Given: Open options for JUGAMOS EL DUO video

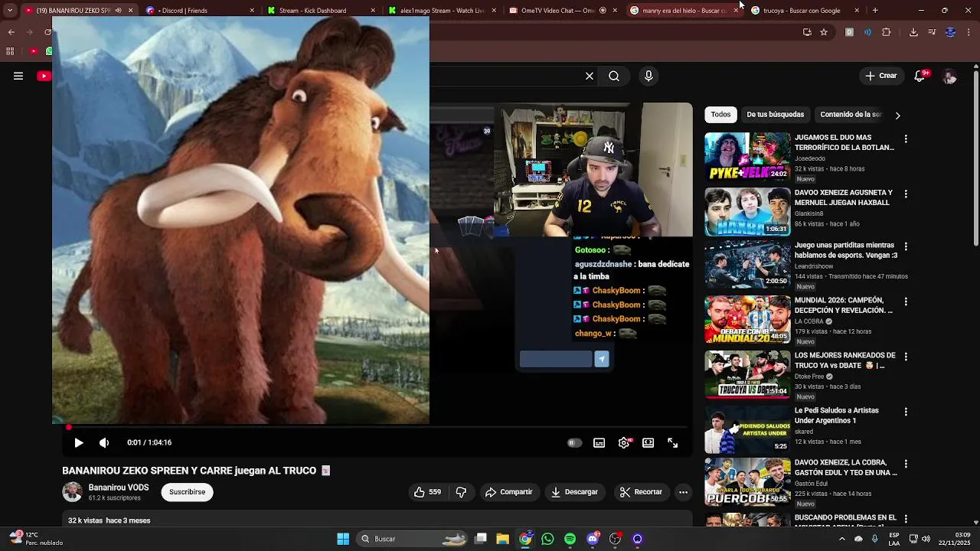Looking at the screenshot, I should point(906,139).
